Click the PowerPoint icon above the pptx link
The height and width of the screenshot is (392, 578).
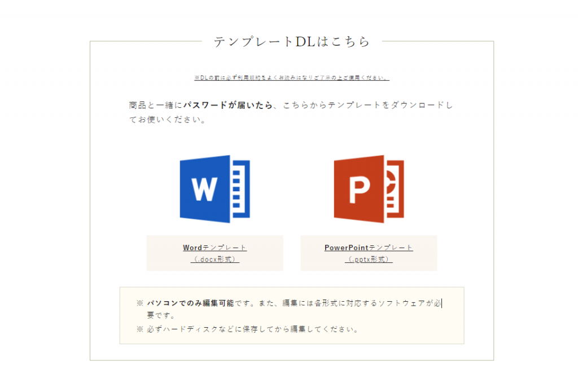370,189
